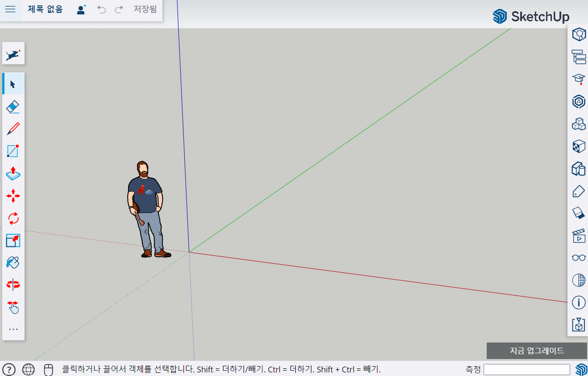
Task: Select the Rotate tool
Action: coord(13,218)
